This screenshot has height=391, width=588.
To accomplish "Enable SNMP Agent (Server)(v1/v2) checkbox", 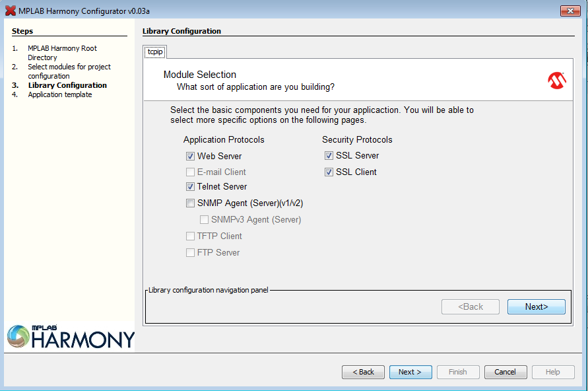I will point(191,203).
